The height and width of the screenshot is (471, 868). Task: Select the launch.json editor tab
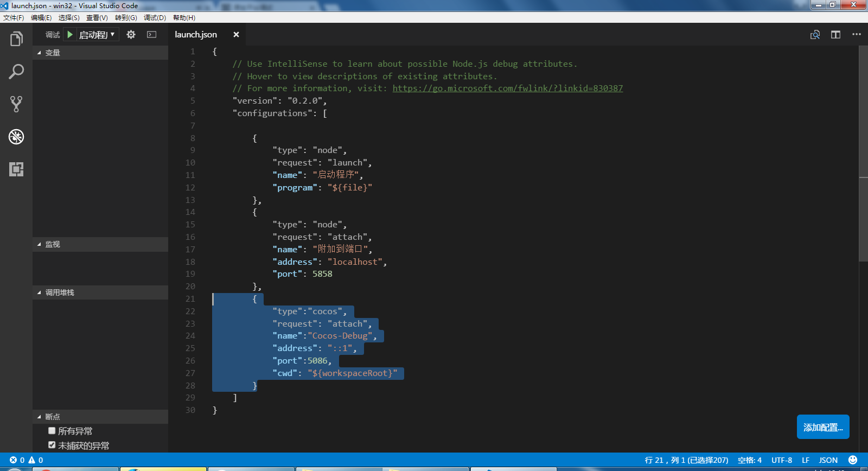207,35
